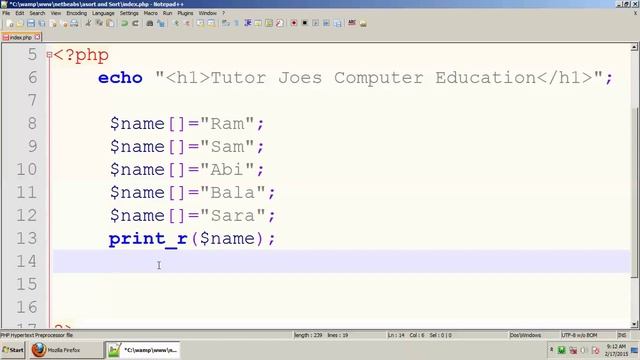Image resolution: width=640 pixels, height=360 pixels.
Task: Open the Search menu
Action: (x=37, y=13)
